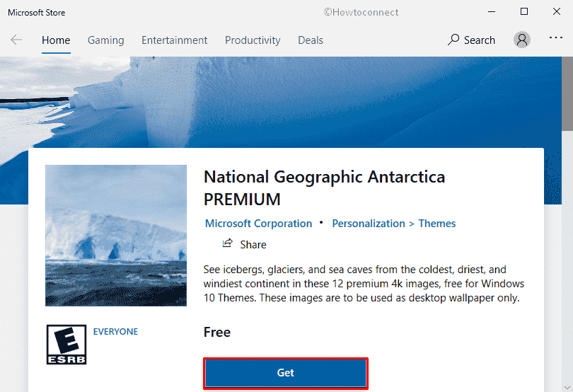The image size is (573, 392).
Task: Follow the Themes category link
Action: (x=437, y=224)
